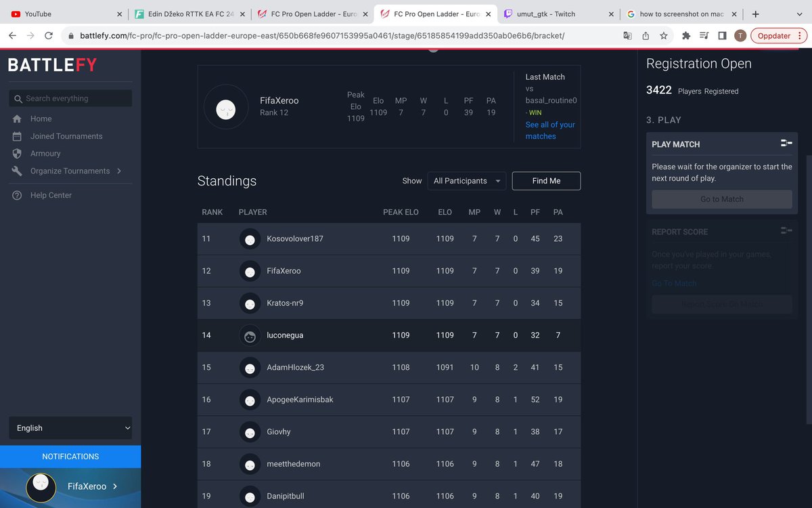Viewport: 812px width, 508px height.
Task: Open the browser extensions puzzle icon
Action: point(686,36)
